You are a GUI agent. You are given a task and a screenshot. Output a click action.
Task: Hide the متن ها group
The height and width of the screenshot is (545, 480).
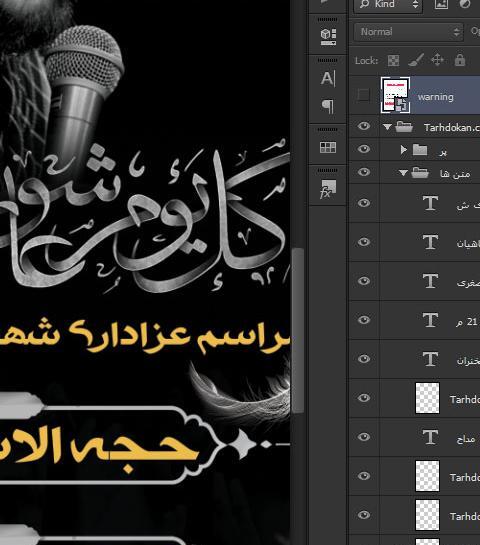point(364,172)
